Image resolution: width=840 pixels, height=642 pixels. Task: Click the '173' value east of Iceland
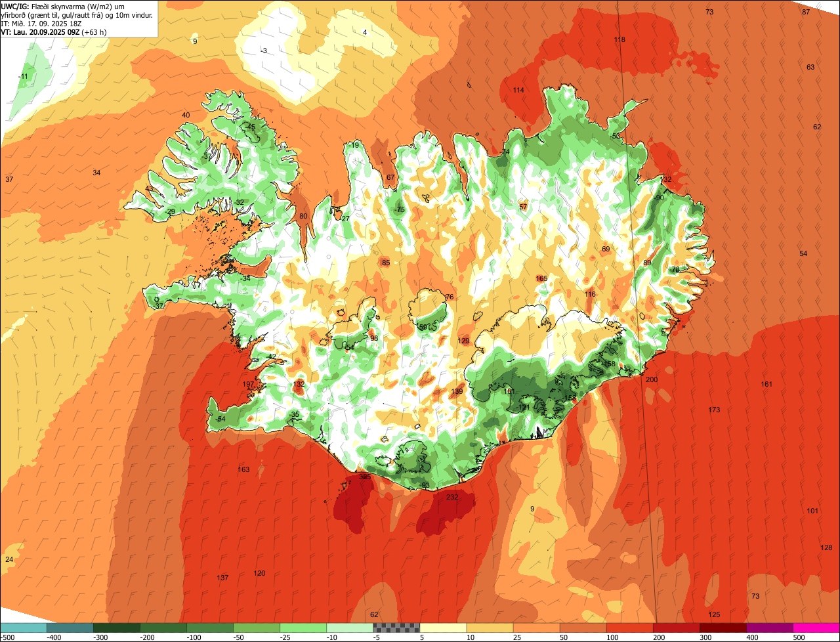coord(714,410)
